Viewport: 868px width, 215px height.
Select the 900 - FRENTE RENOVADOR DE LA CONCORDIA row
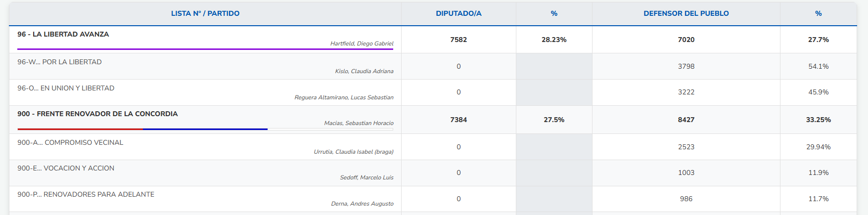97,114
